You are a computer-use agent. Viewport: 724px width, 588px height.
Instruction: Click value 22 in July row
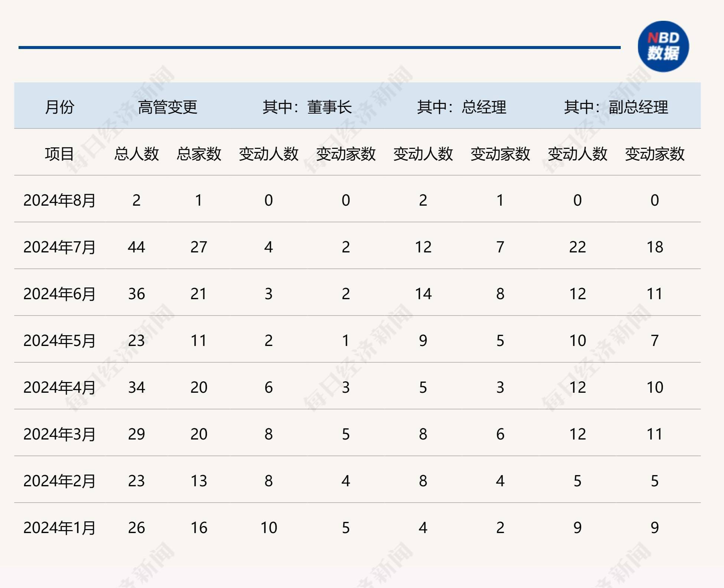[577, 247]
